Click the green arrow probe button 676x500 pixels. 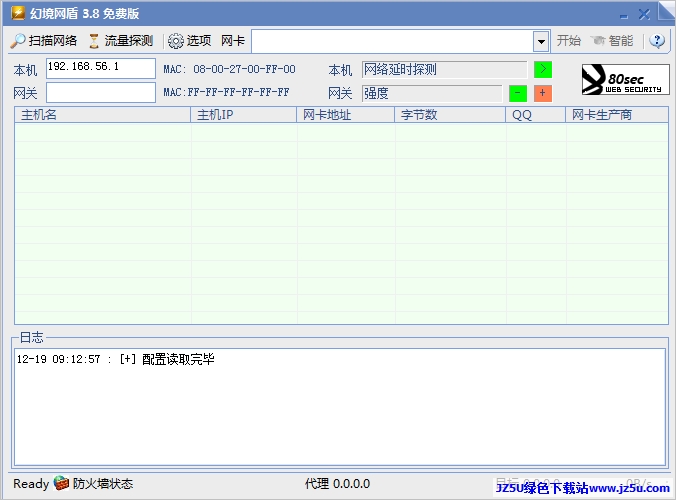coord(543,69)
